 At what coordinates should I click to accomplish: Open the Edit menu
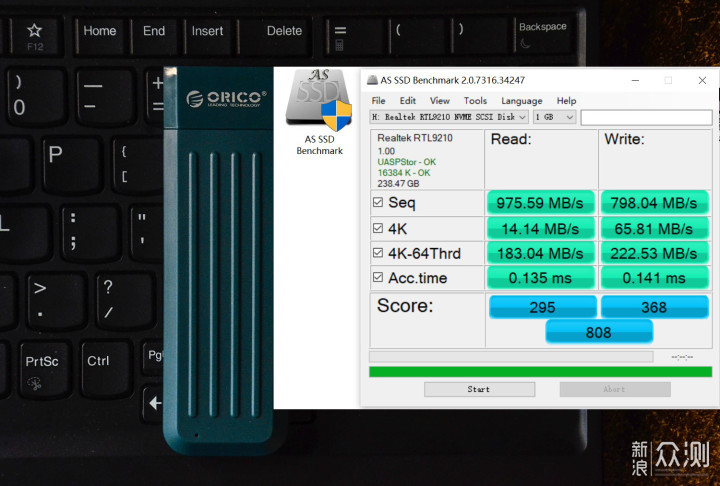click(407, 101)
